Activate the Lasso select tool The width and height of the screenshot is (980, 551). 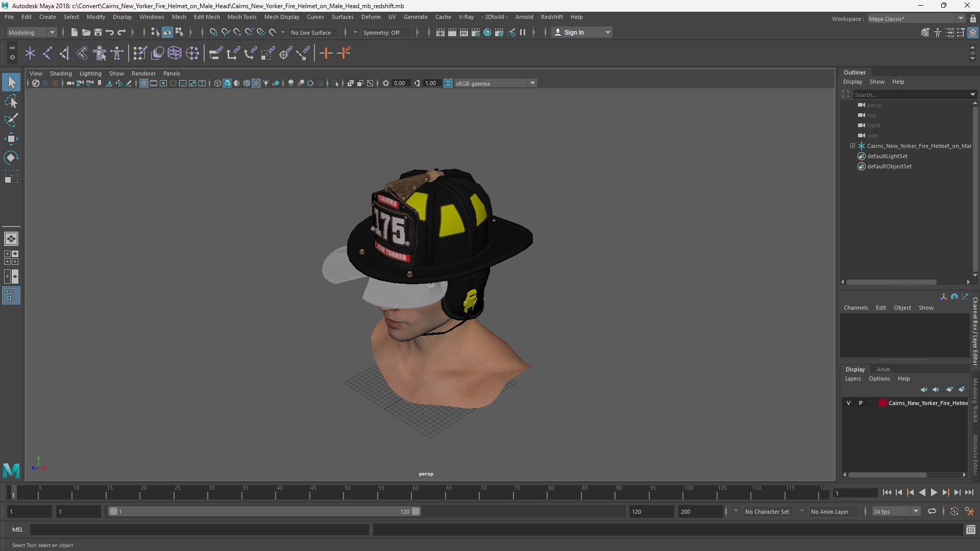click(x=11, y=101)
